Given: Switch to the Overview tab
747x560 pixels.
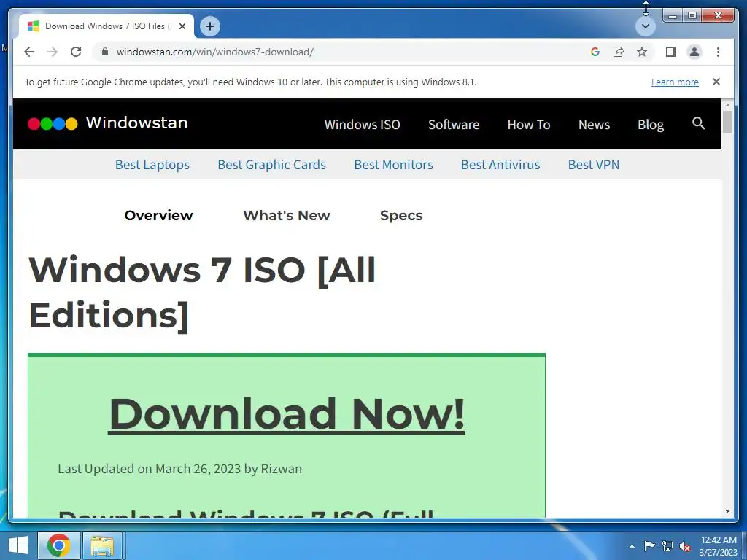Looking at the screenshot, I should 158,215.
